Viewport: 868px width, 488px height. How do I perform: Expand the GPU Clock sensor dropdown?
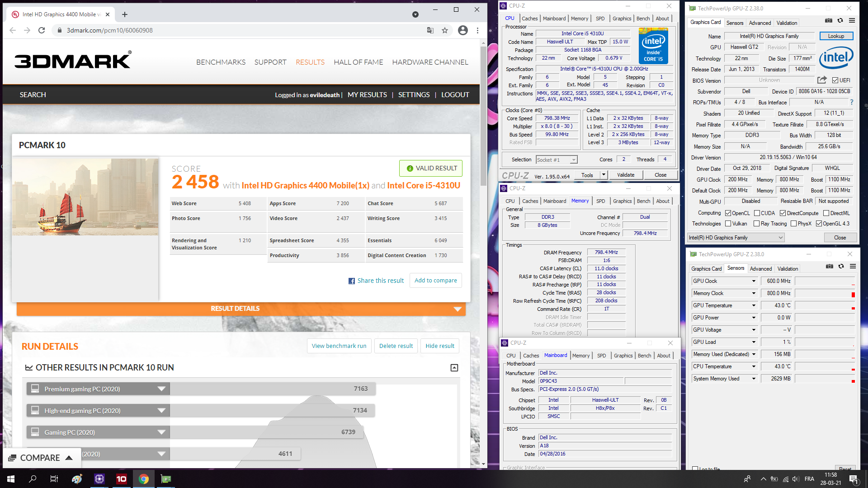tap(754, 281)
